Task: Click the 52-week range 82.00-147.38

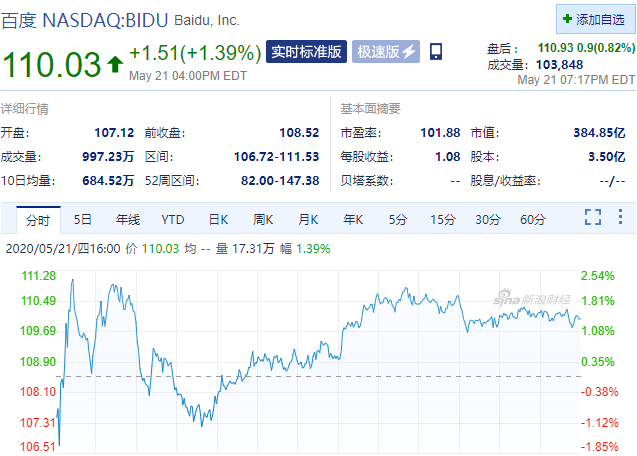Action: coord(280,180)
